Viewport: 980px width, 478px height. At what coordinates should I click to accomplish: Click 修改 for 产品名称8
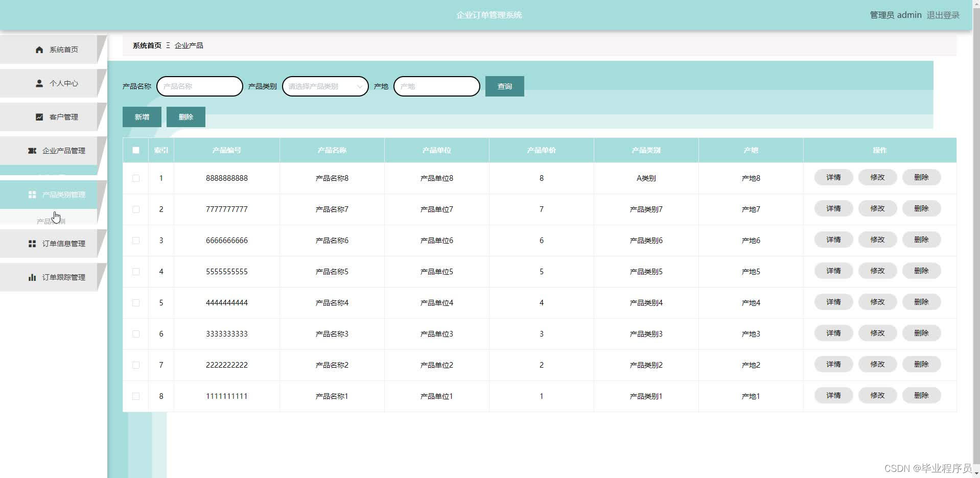tap(877, 177)
